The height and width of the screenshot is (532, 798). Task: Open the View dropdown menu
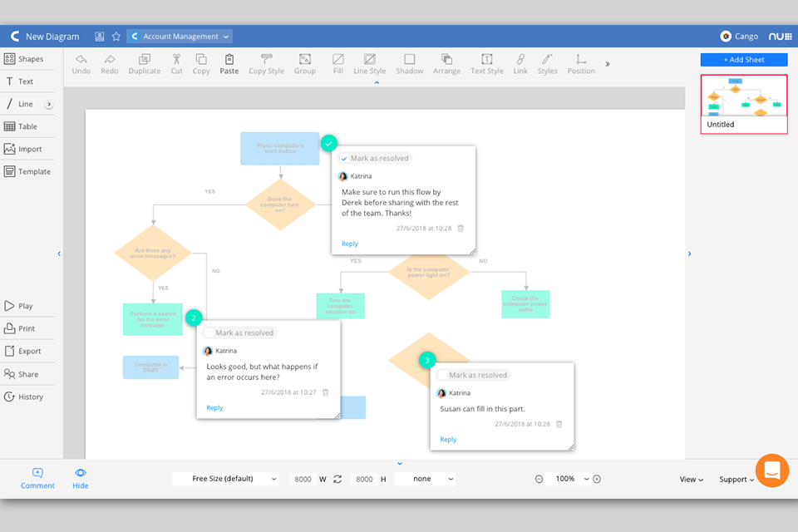(x=691, y=479)
